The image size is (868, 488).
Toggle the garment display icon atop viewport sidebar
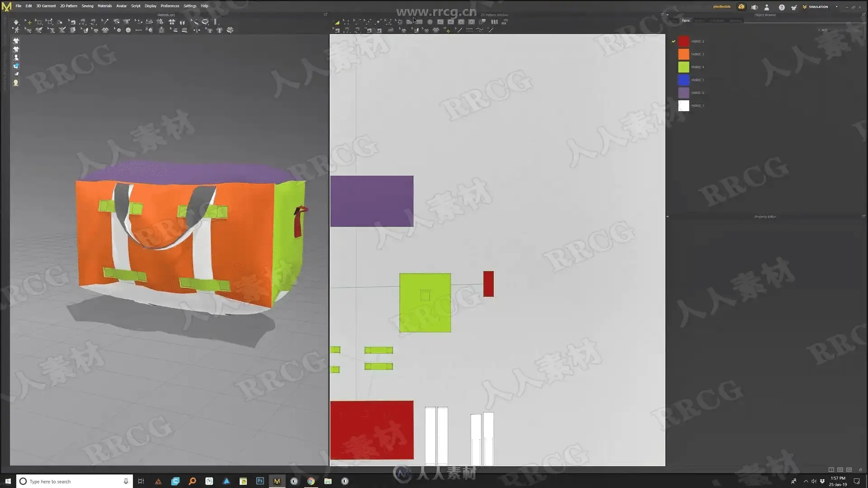coord(16,41)
